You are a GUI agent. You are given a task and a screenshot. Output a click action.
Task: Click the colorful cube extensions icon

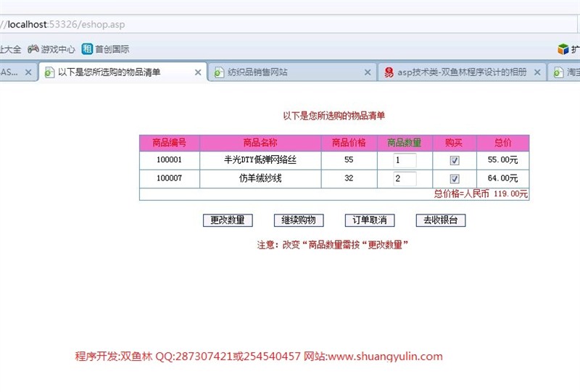coord(563,49)
